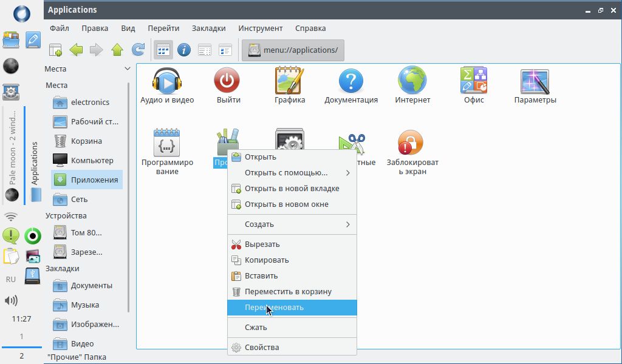Screen dimensions: 622x364
Task: Choose Вставить in context menu
Action: tap(292, 276)
